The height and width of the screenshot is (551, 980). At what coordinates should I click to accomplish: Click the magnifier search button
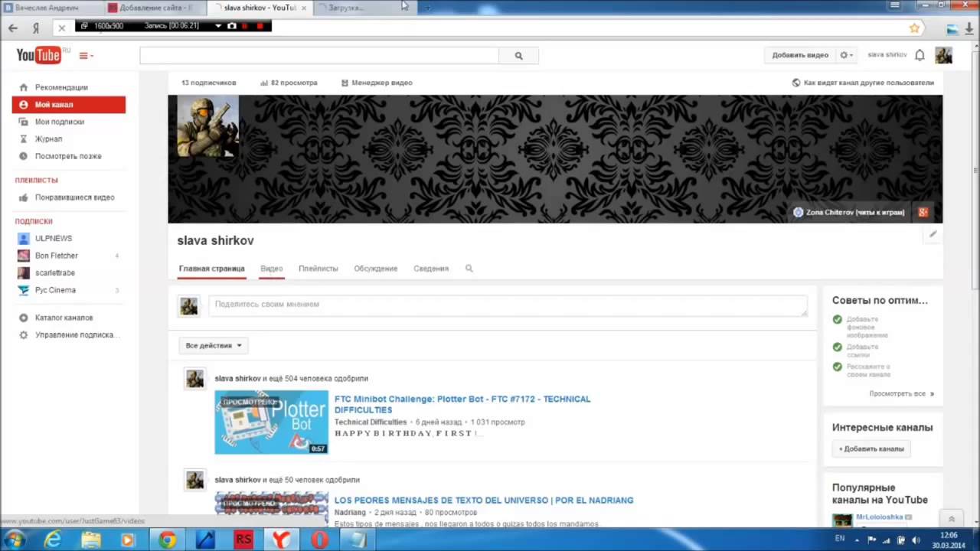pos(518,56)
